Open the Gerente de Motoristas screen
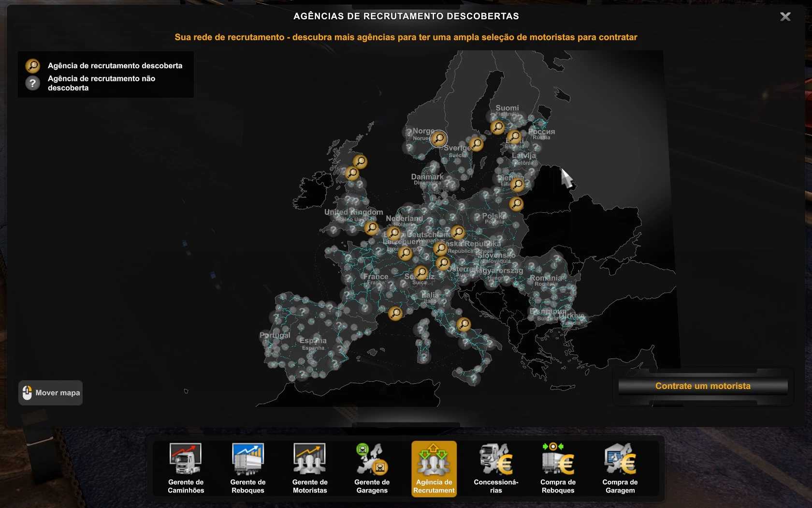Image resolution: width=812 pixels, height=508 pixels. pyautogui.click(x=310, y=468)
